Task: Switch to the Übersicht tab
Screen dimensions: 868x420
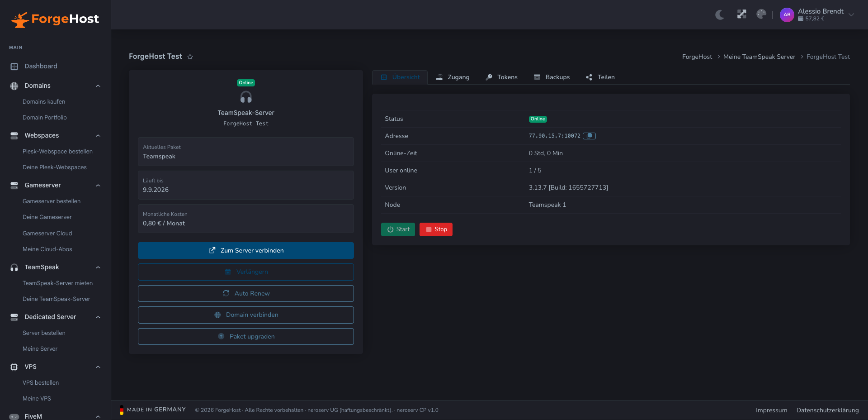Action: pos(400,77)
